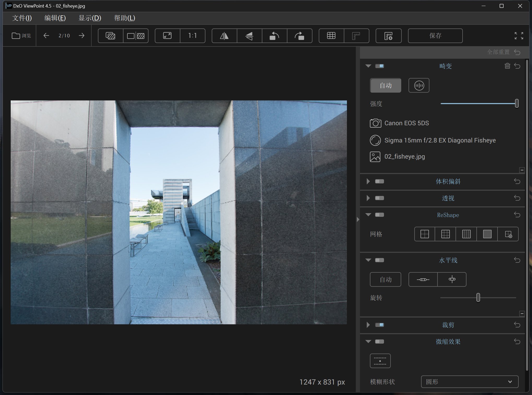Select the horizontal level line tool
Viewport: 532px width, 395px height.
(423, 279)
